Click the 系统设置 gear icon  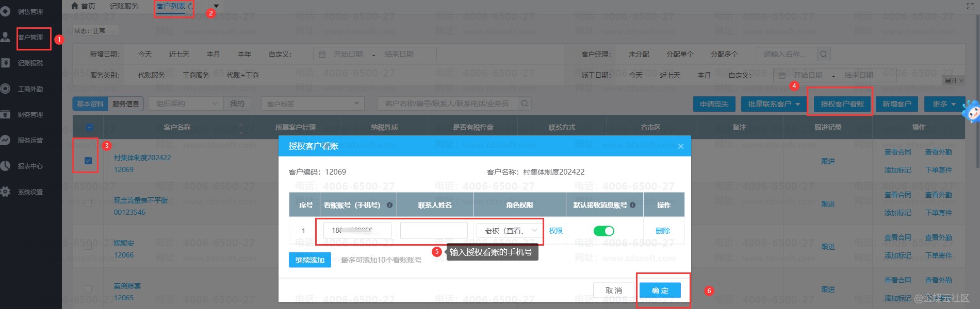pyautogui.click(x=5, y=192)
